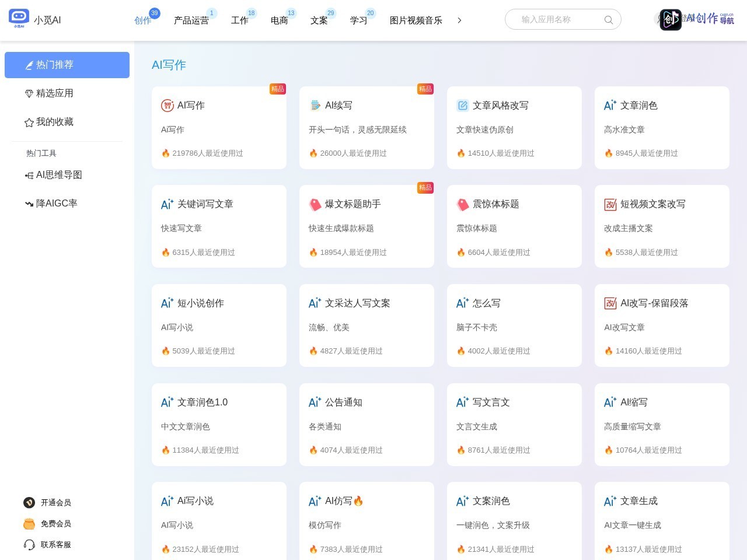747x560 pixels.
Task: Switch to the 创作 tab
Action: 143,20
